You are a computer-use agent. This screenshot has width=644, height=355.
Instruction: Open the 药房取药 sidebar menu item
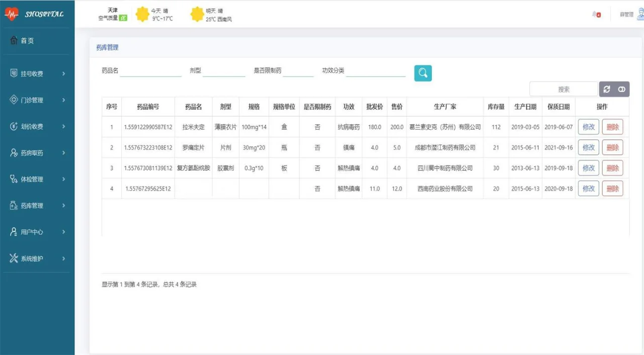(x=32, y=153)
